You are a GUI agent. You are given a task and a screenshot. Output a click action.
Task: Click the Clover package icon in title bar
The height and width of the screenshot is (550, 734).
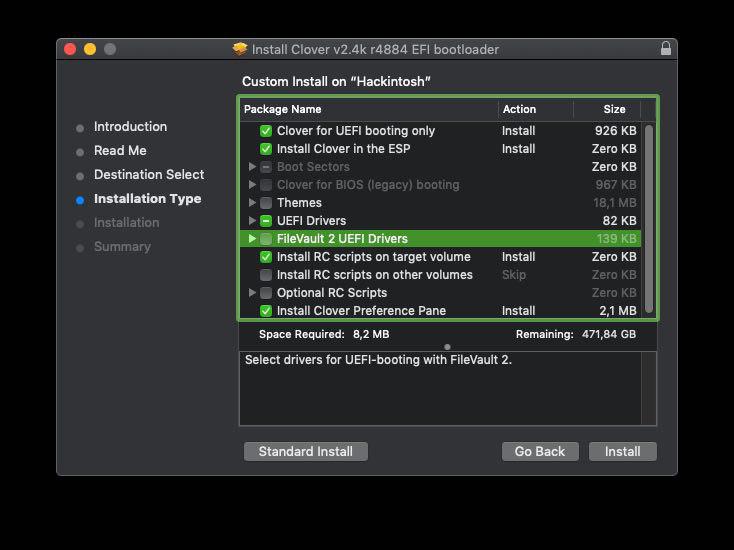tap(240, 49)
